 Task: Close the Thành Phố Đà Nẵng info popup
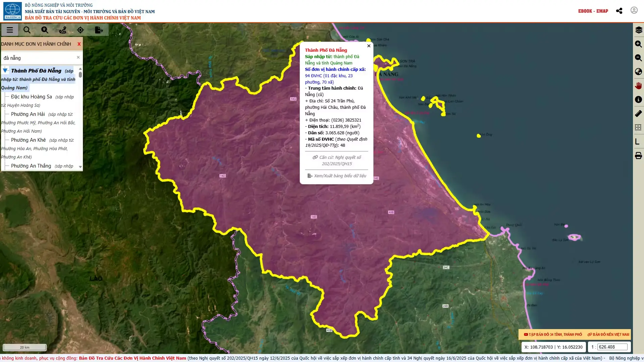pyautogui.click(x=369, y=46)
